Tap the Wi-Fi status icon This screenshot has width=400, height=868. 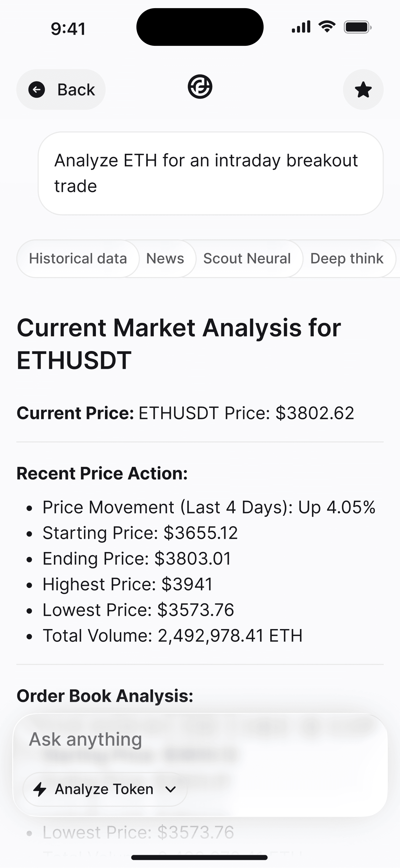click(327, 27)
